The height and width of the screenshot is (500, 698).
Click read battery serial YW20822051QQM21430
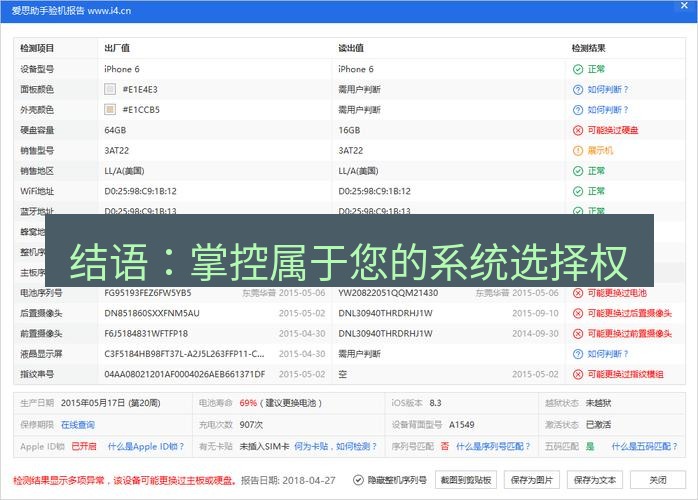(388, 293)
